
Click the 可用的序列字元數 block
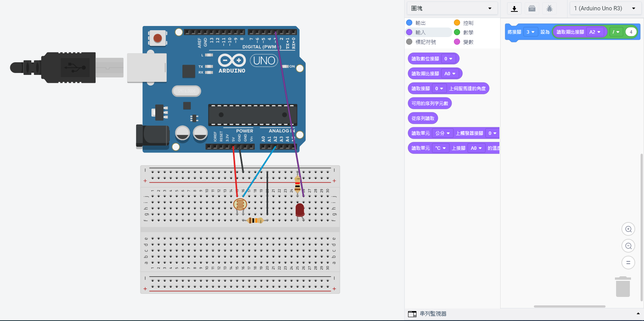pyautogui.click(x=429, y=104)
